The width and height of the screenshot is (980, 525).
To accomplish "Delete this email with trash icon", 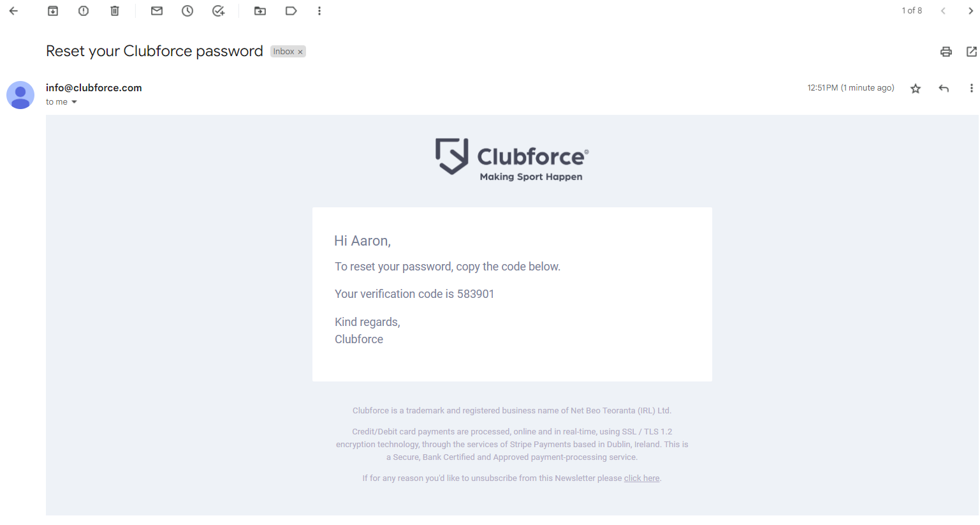I will pos(115,11).
